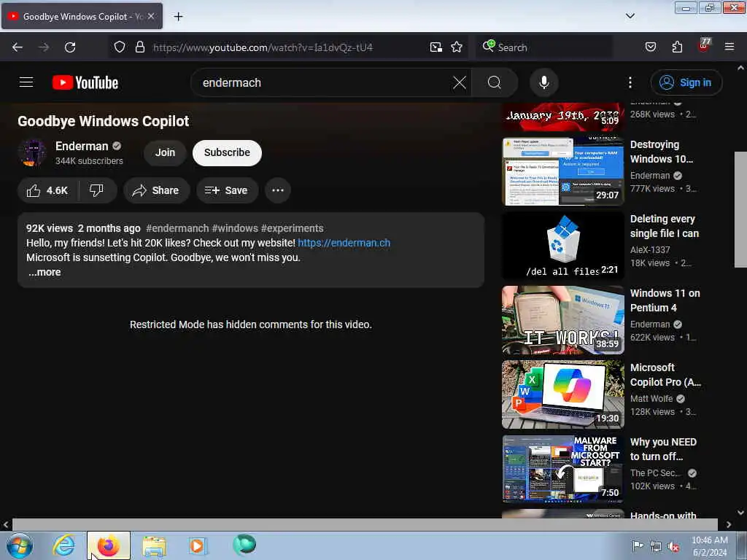Open the Pocket save icon

click(651, 47)
